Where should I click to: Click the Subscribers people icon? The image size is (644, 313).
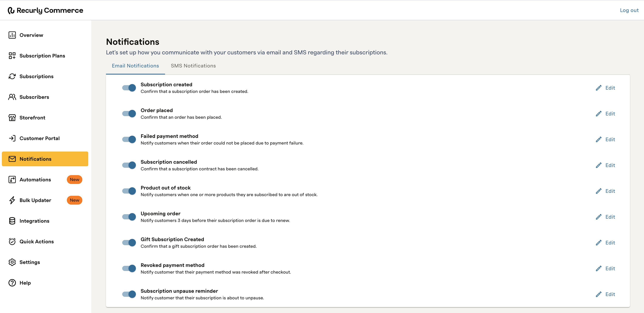pos(12,97)
